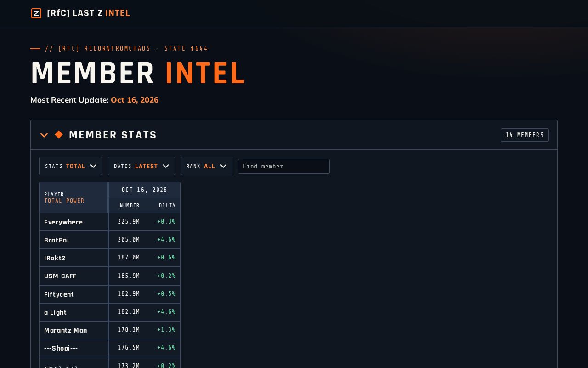Screen dimensions: 588x368
Task: Click the 205.0M power value
Action: (129, 240)
